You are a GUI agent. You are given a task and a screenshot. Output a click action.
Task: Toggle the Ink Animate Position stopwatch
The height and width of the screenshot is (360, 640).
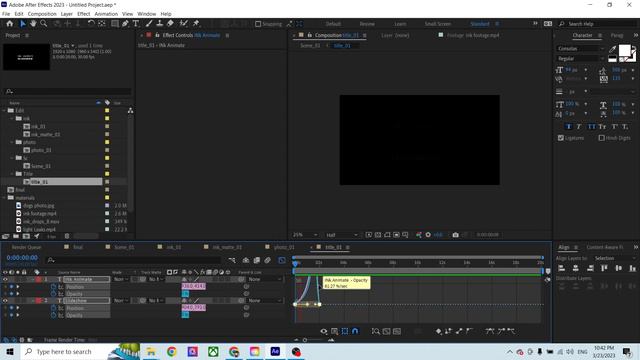(53, 287)
